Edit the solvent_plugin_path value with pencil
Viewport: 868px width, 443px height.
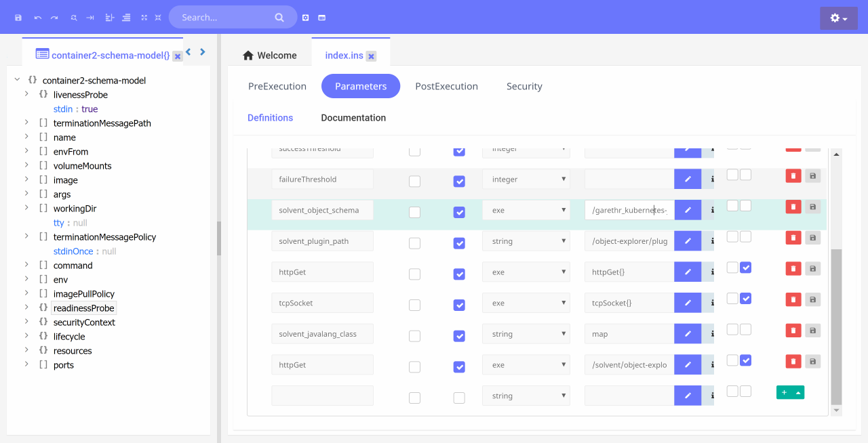pos(688,241)
